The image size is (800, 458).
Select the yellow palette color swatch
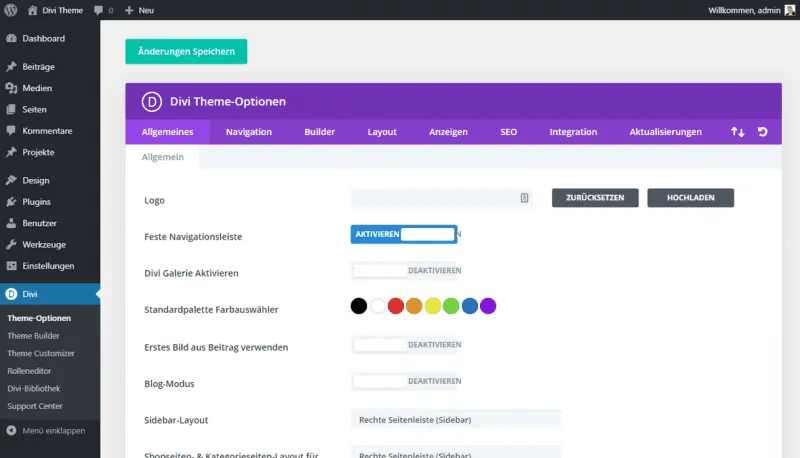(x=433, y=306)
